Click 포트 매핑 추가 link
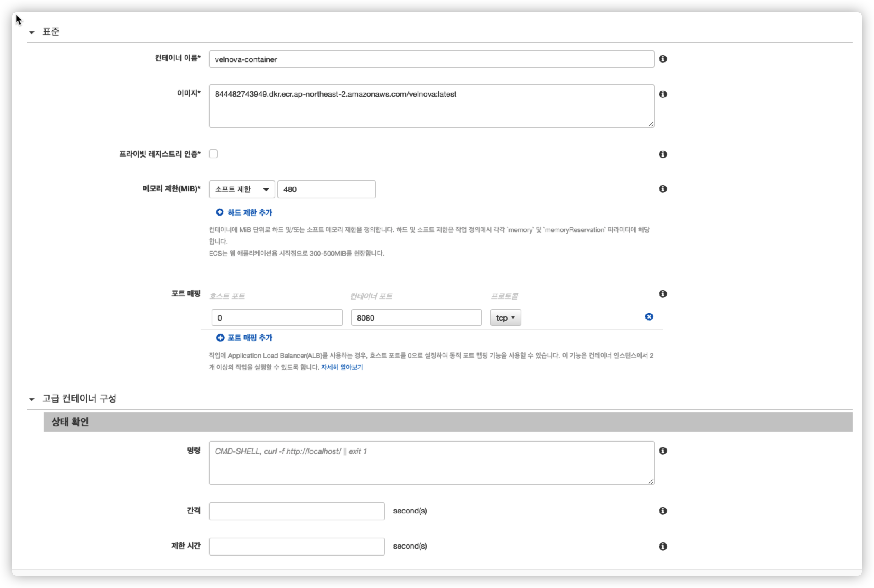This screenshot has height=588, width=874. 249,338
